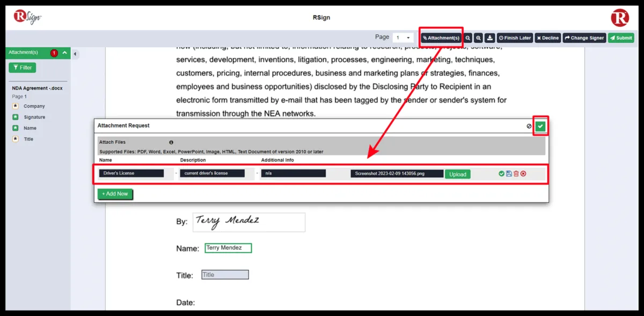Click the zoom out magnifier icon
Screen dimensions: 644x316
click(x=468, y=38)
